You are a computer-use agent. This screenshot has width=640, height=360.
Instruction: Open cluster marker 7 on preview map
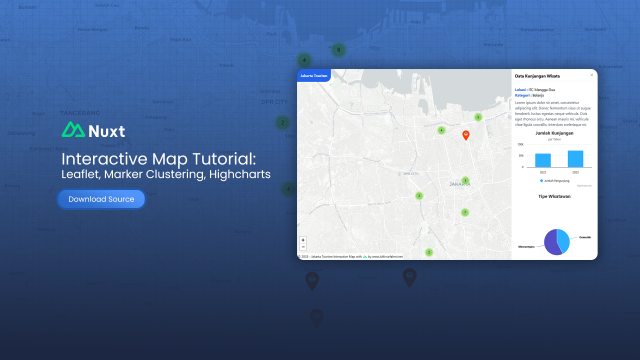click(x=464, y=212)
